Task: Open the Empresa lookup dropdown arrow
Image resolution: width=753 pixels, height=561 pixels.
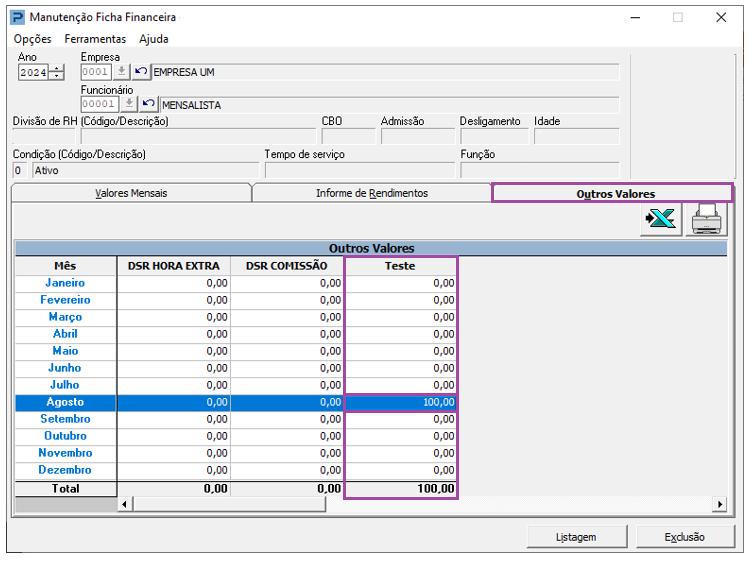Action: click(x=122, y=72)
